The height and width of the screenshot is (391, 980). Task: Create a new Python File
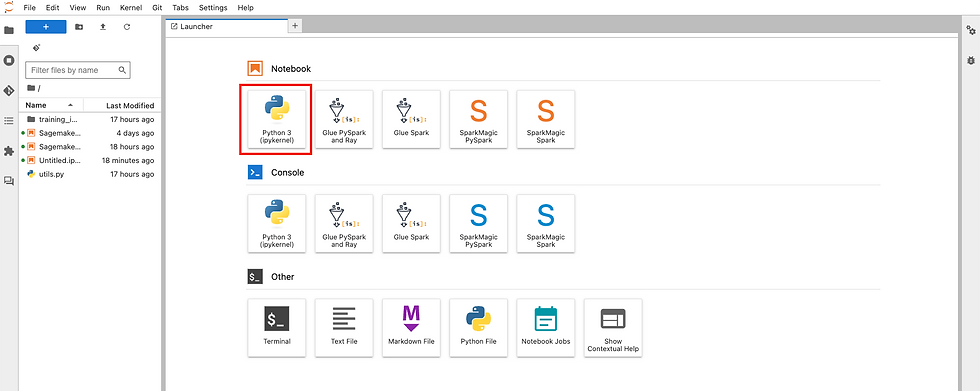click(478, 328)
